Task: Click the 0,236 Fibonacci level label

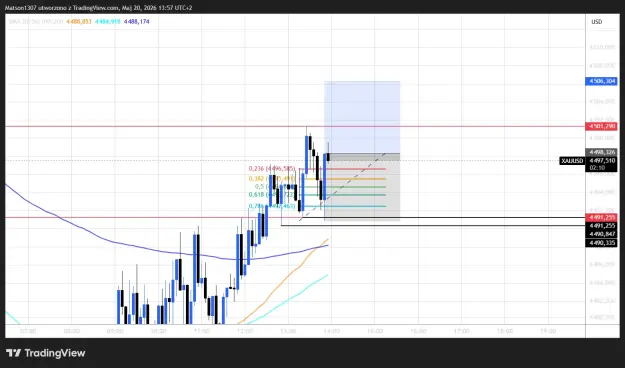Action: point(272,169)
